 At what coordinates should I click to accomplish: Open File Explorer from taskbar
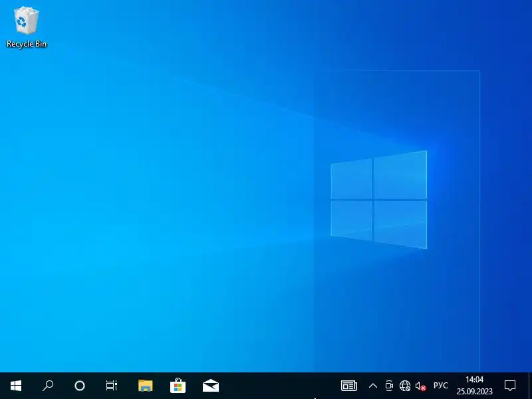point(146,386)
